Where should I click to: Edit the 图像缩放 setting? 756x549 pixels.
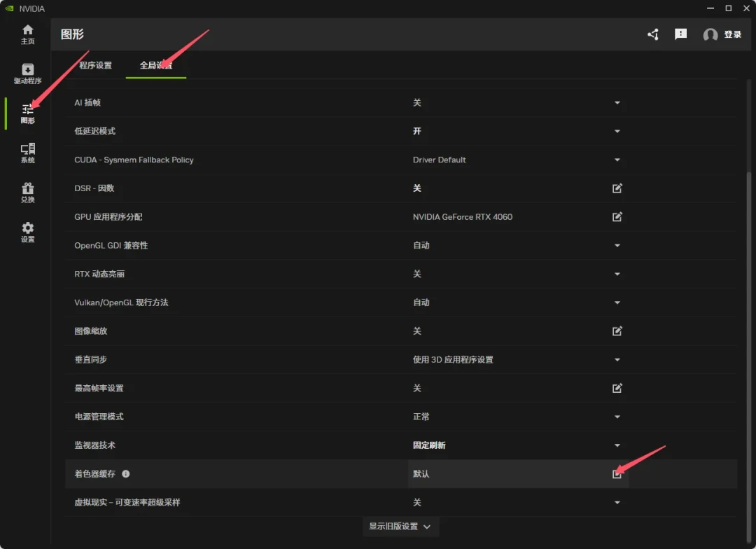617,331
